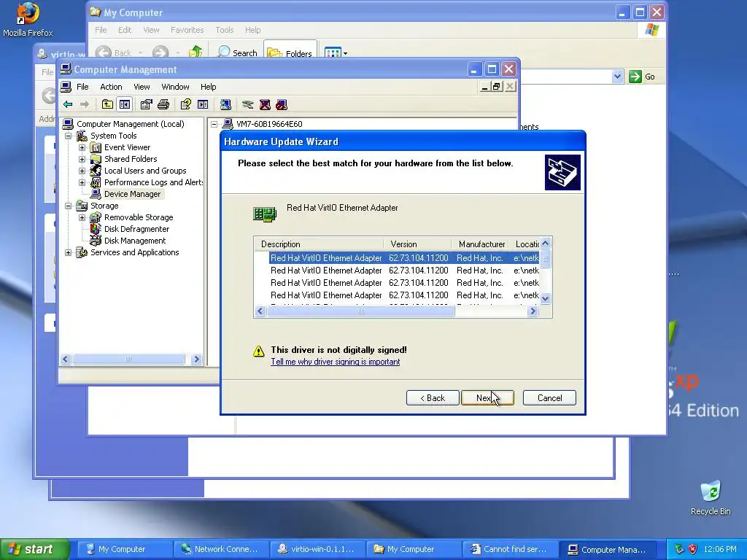
Task: Select Disk Management in the tree
Action: tap(135, 241)
